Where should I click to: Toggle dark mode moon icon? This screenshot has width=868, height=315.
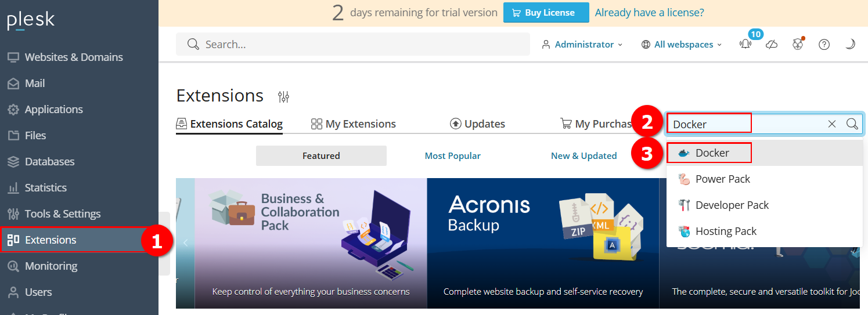pos(850,44)
